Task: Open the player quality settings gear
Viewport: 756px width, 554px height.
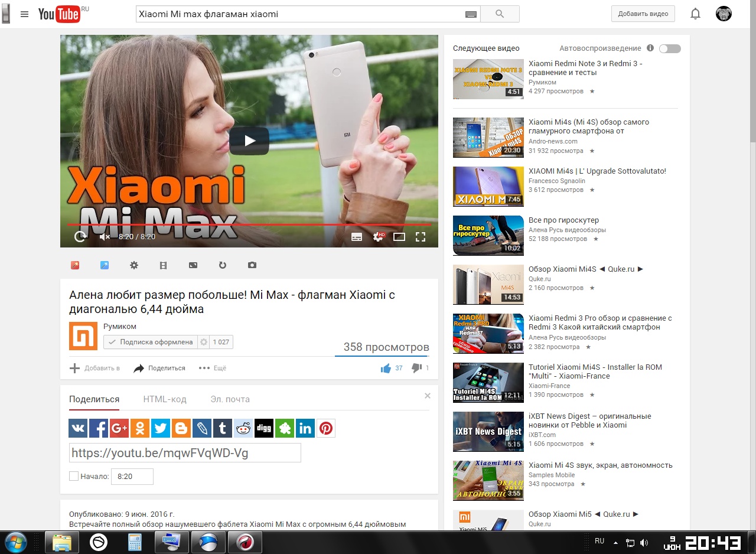Action: [378, 237]
